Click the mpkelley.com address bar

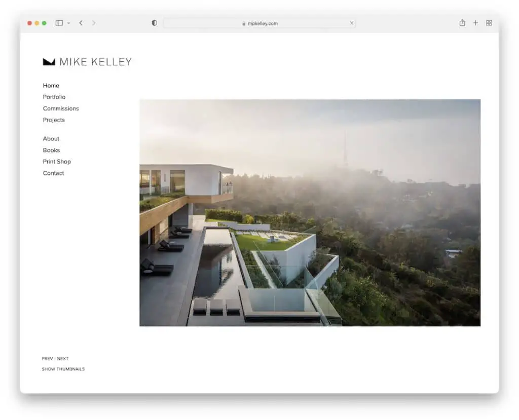[259, 23]
